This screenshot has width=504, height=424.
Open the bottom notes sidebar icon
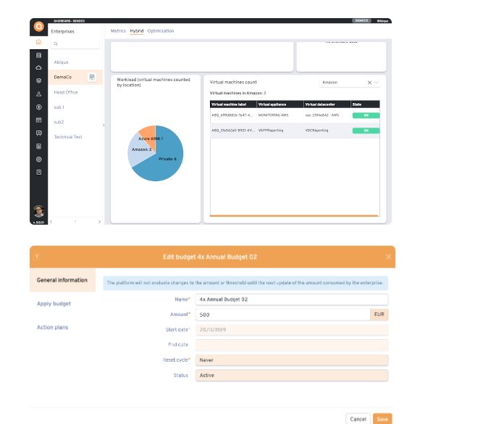tap(38, 172)
